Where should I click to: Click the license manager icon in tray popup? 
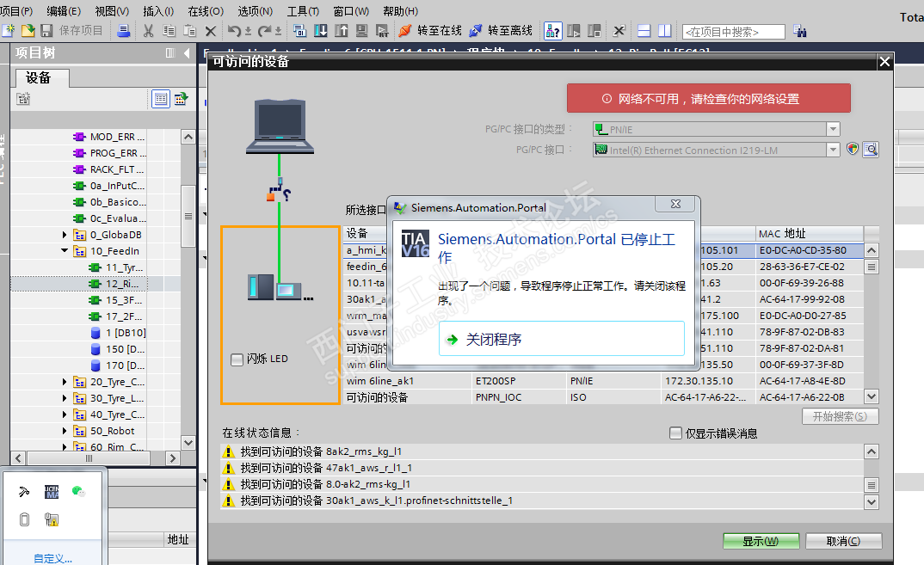52,491
